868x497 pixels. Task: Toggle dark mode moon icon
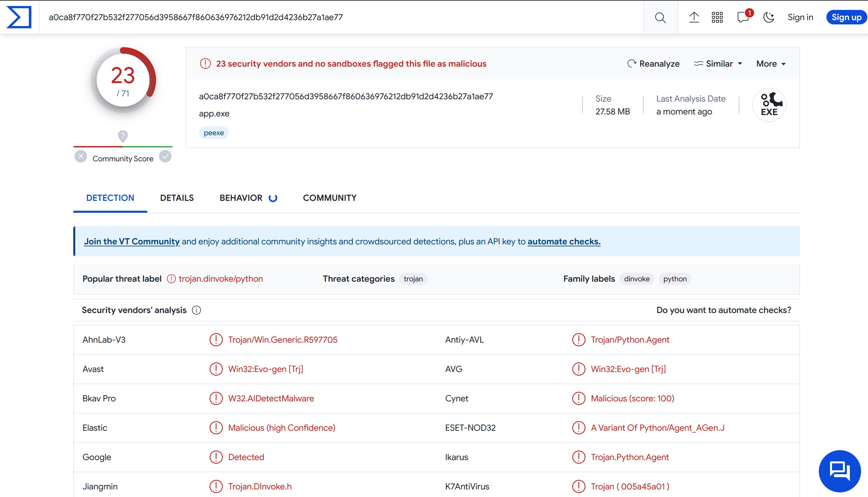click(x=769, y=17)
